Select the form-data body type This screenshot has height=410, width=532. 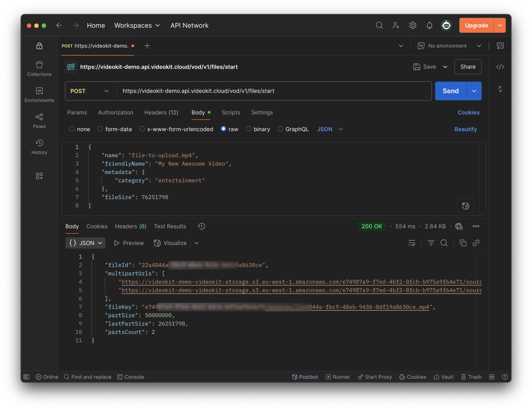pyautogui.click(x=100, y=129)
